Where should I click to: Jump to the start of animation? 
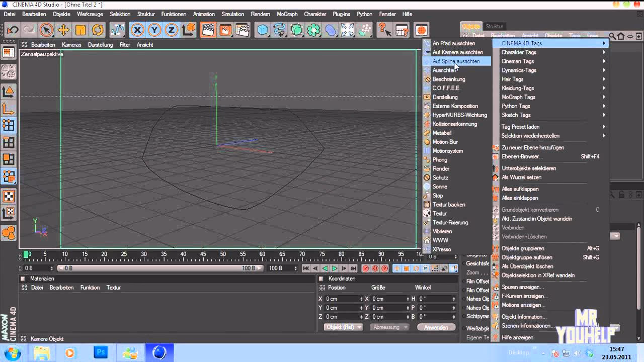pos(306,268)
